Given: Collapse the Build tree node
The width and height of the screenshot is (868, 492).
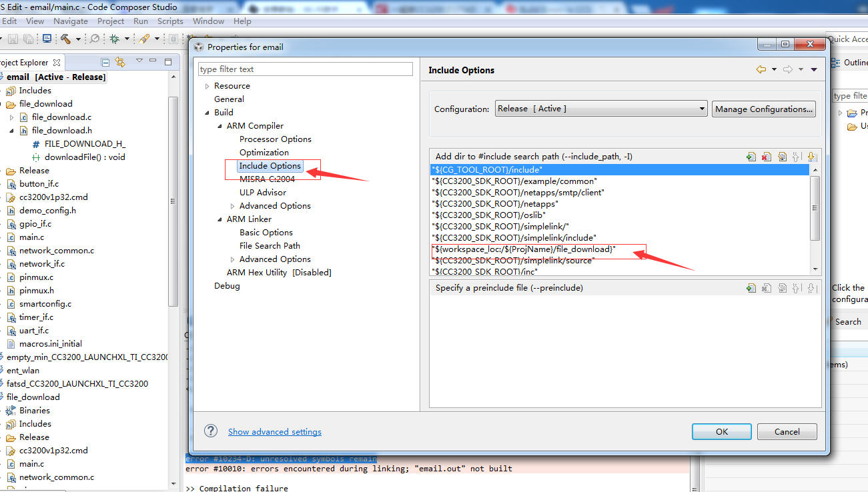Looking at the screenshot, I should [x=207, y=113].
